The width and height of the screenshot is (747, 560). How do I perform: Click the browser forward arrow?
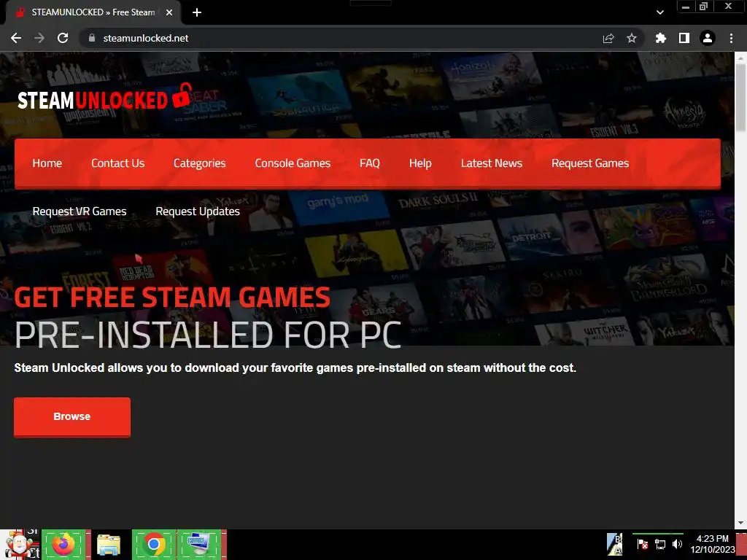pos(39,38)
